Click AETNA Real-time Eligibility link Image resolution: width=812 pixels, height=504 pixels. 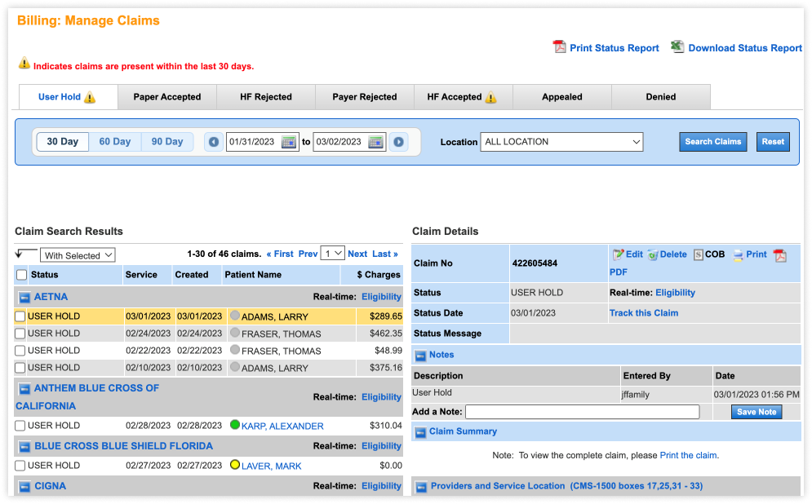pyautogui.click(x=381, y=297)
